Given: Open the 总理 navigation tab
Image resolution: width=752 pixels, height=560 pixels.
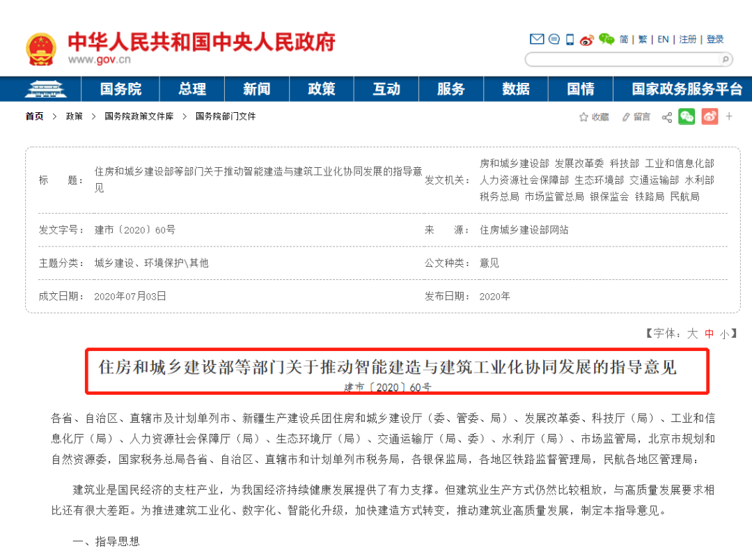Looking at the screenshot, I should coord(192,88).
